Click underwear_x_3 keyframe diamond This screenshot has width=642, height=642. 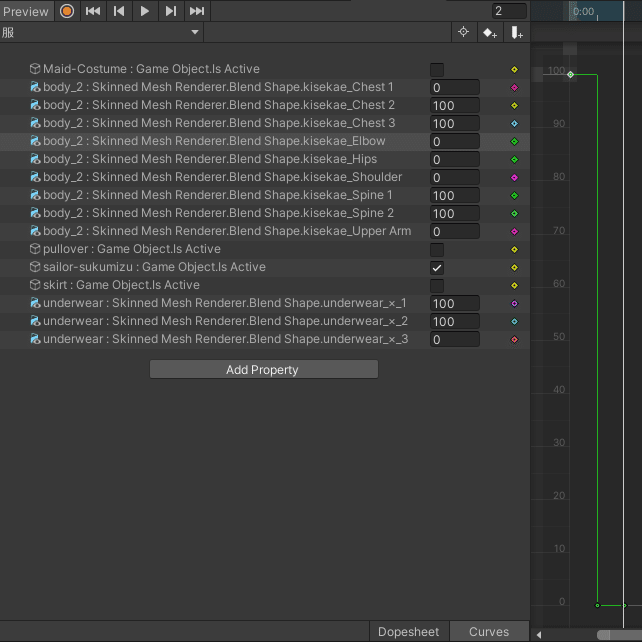pyautogui.click(x=515, y=340)
